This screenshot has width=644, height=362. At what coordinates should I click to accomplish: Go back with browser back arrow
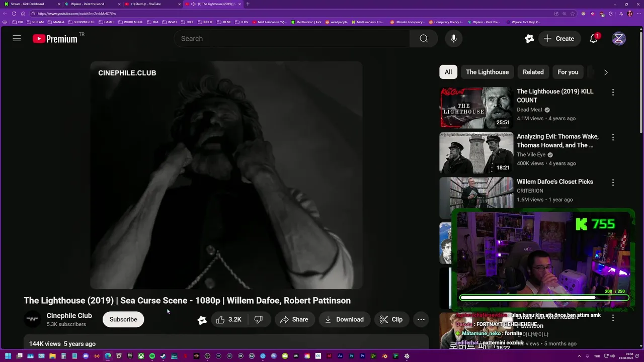tap(5, 14)
